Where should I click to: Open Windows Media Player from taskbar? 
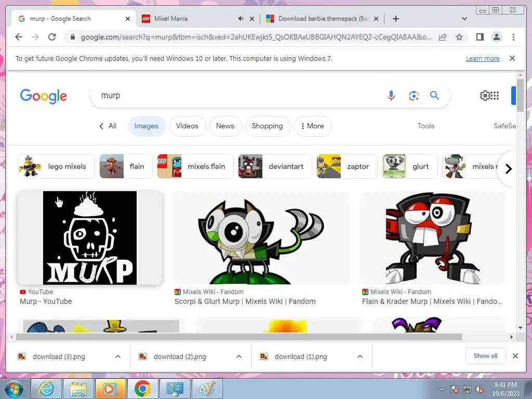pos(111,389)
